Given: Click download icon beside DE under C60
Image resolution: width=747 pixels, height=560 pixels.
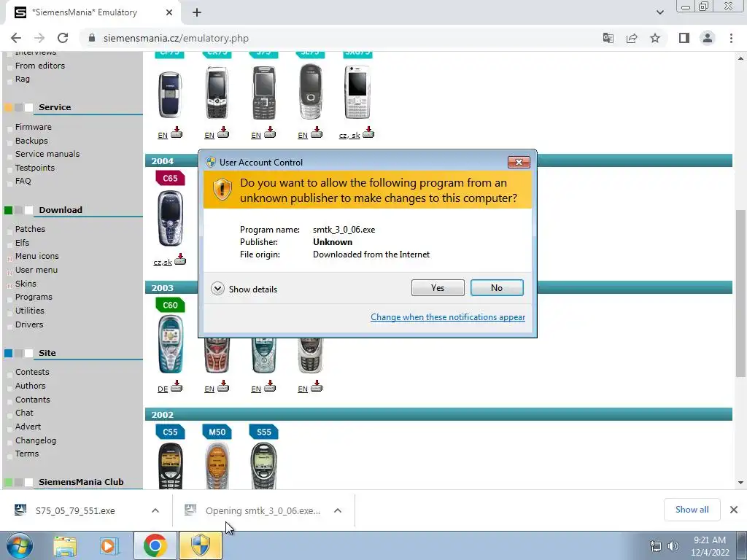Looking at the screenshot, I should coord(177,386).
